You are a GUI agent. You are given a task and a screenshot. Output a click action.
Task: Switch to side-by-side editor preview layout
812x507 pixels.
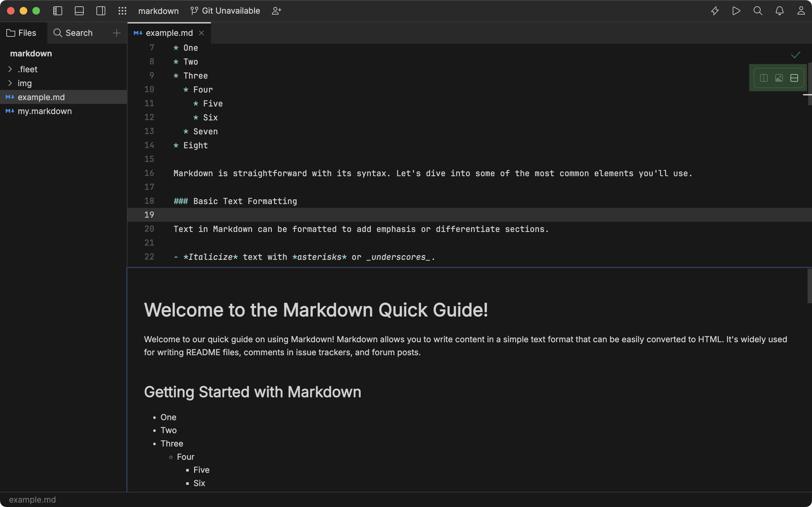point(764,78)
